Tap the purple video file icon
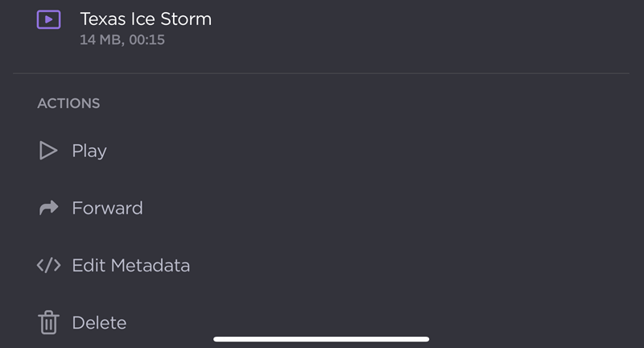This screenshot has width=644, height=348. point(48,19)
